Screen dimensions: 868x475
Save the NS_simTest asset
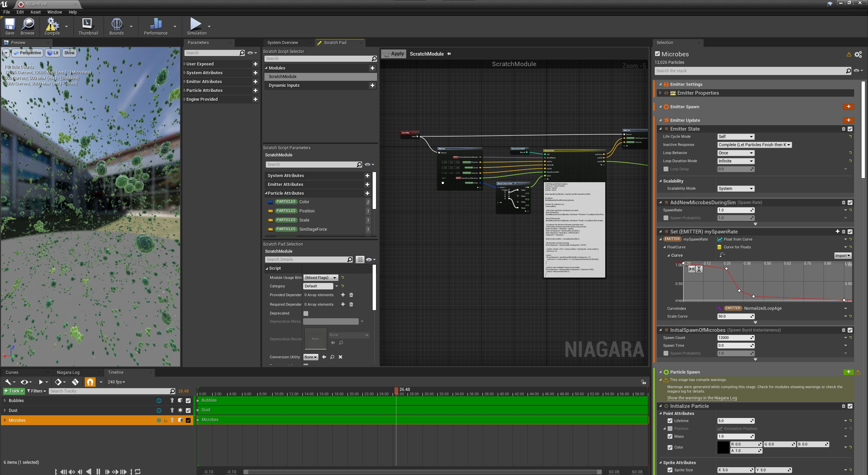pyautogui.click(x=9, y=25)
